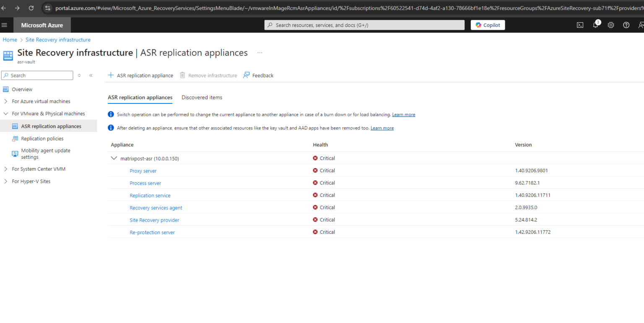The width and height of the screenshot is (644, 323).
Task: Open Overview in the sidebar
Action: 22,89
